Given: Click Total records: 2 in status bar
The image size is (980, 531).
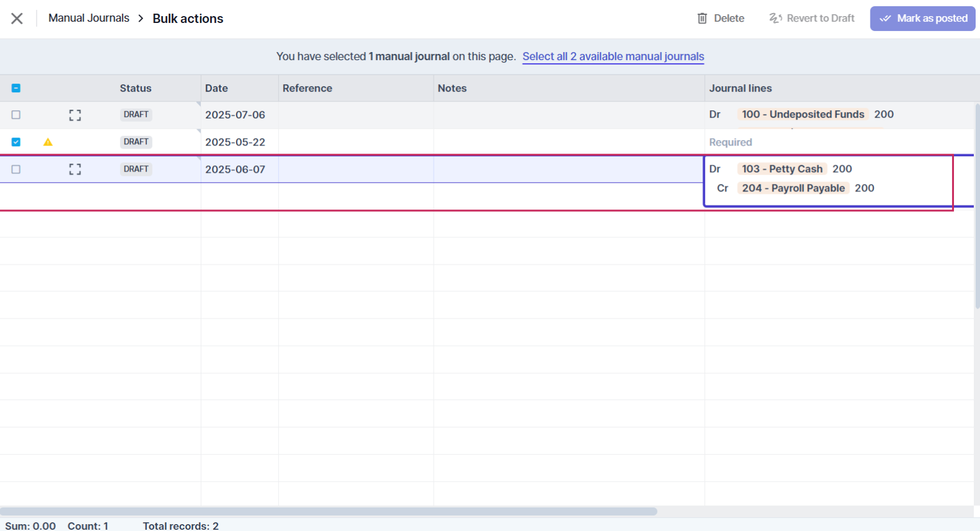Looking at the screenshot, I should click(x=181, y=525).
